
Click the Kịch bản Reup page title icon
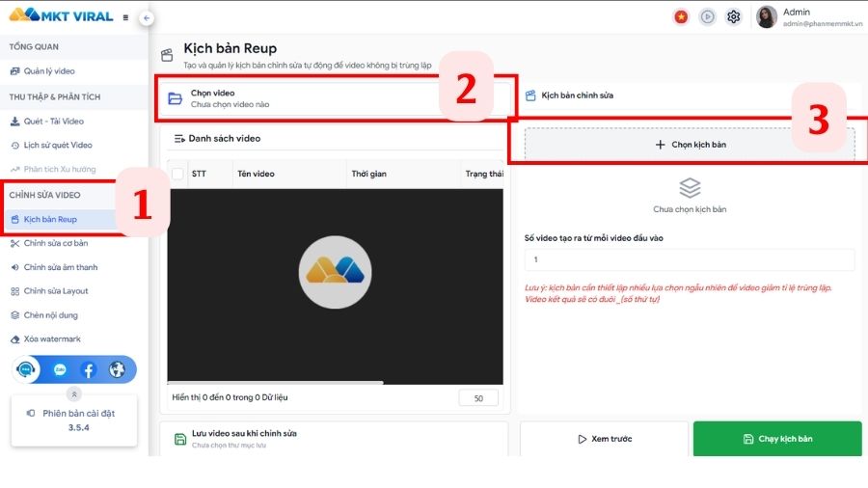167,55
